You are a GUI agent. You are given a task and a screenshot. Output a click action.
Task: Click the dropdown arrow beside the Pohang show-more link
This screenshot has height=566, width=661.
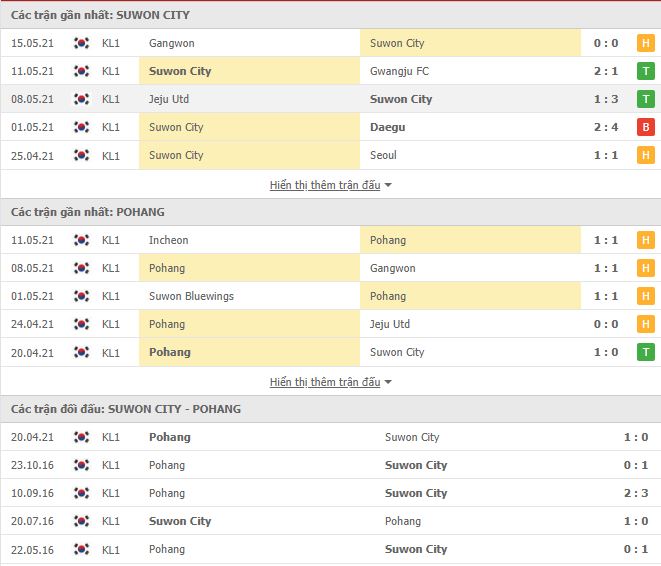388,382
